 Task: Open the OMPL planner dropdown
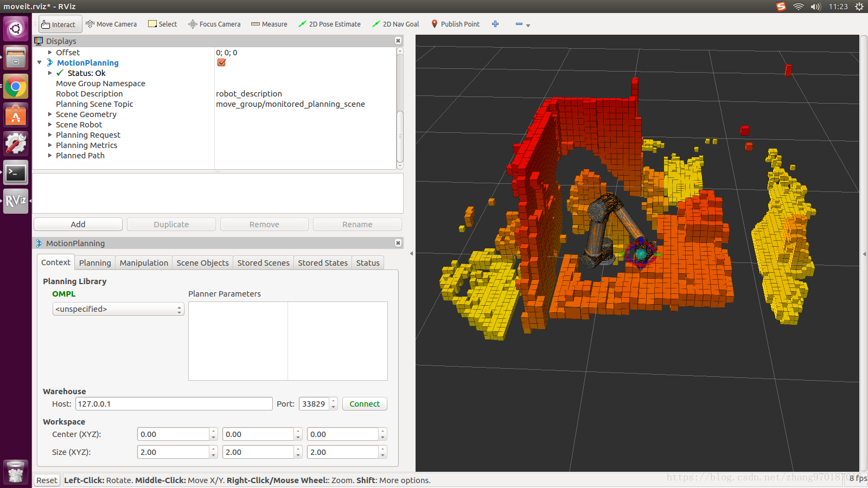point(118,309)
